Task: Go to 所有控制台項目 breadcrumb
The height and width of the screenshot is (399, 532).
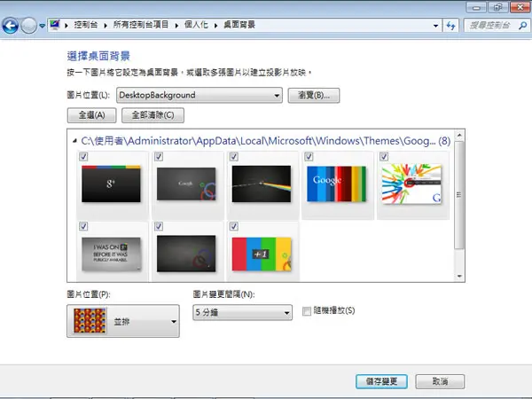Action: tap(141, 25)
